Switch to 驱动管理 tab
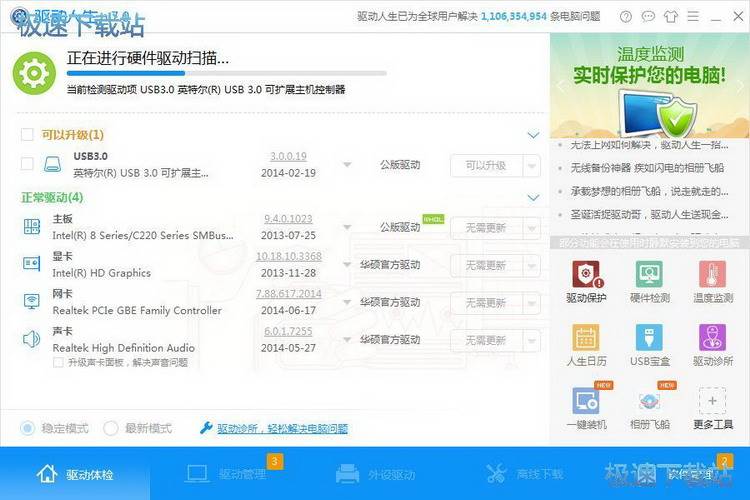Screen dimensions: 750x500 225,474
